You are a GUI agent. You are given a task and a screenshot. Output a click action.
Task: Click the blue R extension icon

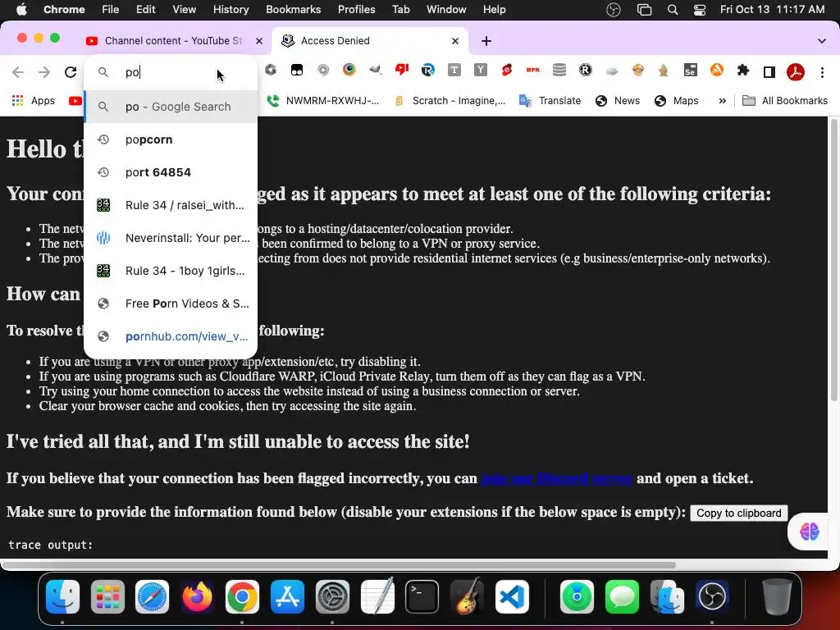click(x=428, y=70)
